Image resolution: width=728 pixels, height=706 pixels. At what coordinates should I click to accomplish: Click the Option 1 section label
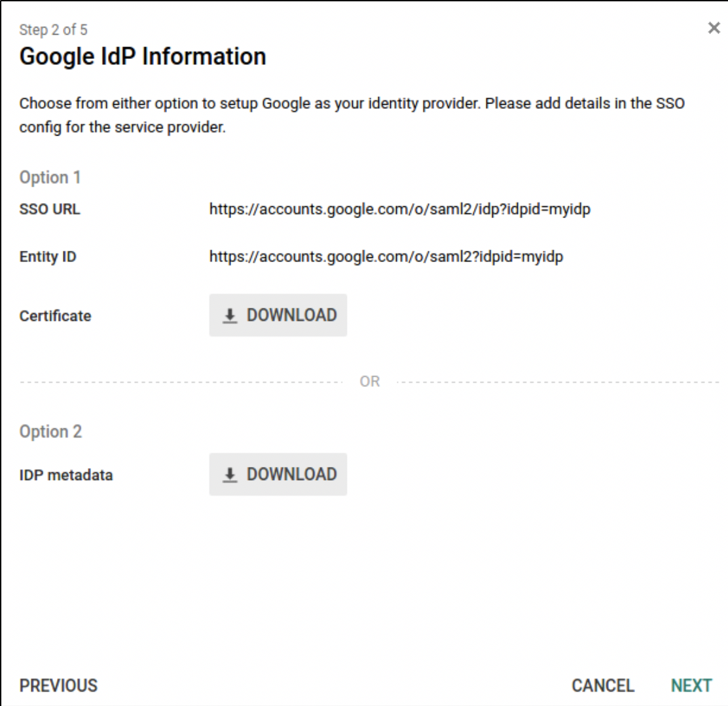click(50, 177)
